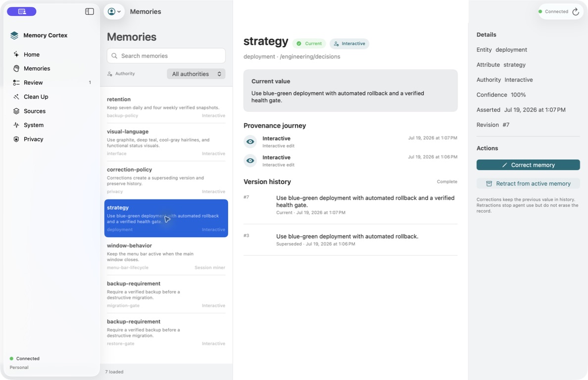Click the pencil icon on Correct memory
Viewport: 588px width, 380px height.
(505, 165)
